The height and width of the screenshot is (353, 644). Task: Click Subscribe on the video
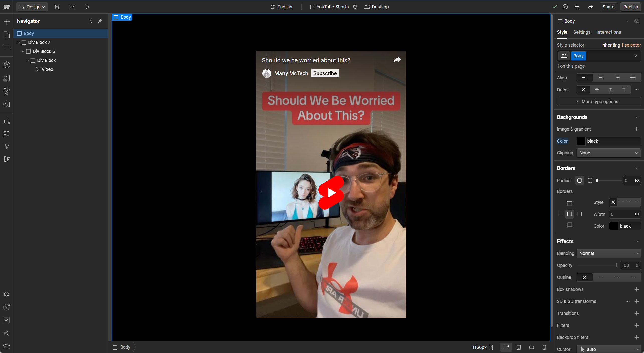pyautogui.click(x=325, y=73)
